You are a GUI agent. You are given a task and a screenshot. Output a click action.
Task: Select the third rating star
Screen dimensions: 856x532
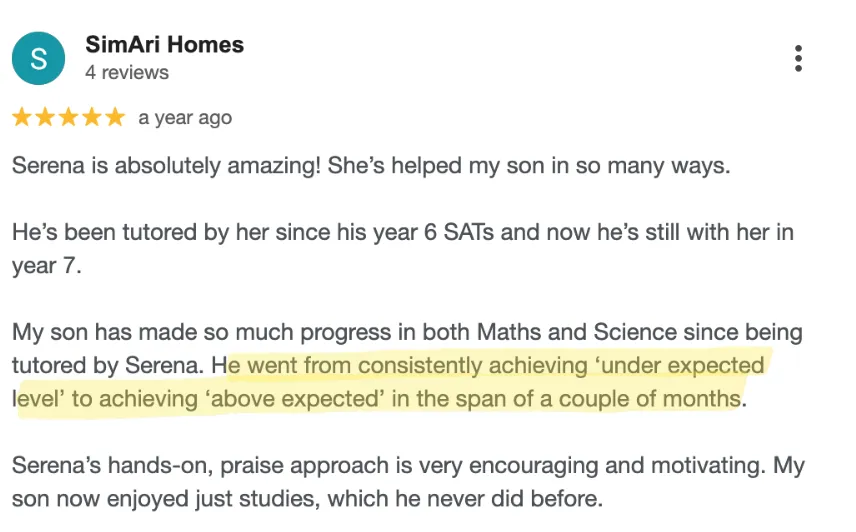68,118
